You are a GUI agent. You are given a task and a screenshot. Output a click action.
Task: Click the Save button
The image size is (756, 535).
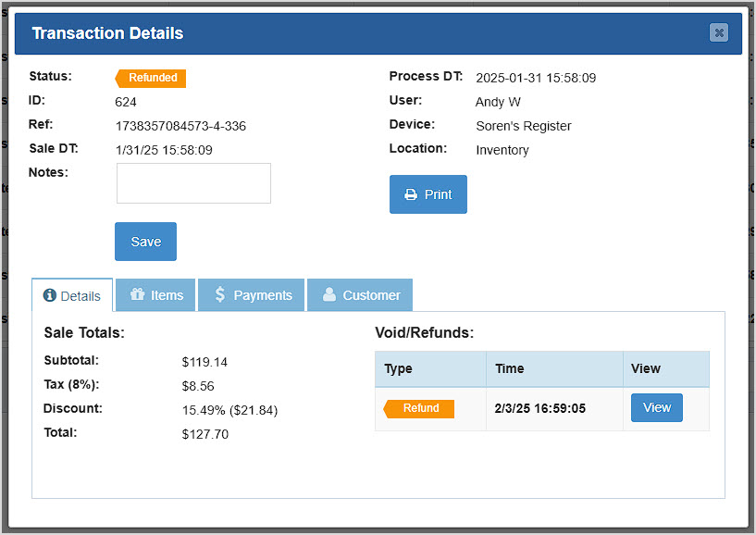(x=145, y=241)
